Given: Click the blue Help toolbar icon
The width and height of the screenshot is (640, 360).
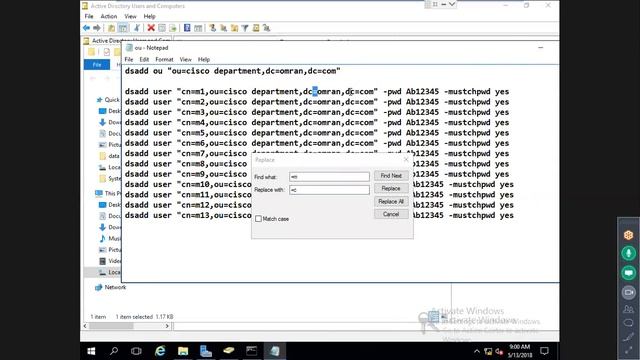Looking at the screenshot, I should (187, 28).
